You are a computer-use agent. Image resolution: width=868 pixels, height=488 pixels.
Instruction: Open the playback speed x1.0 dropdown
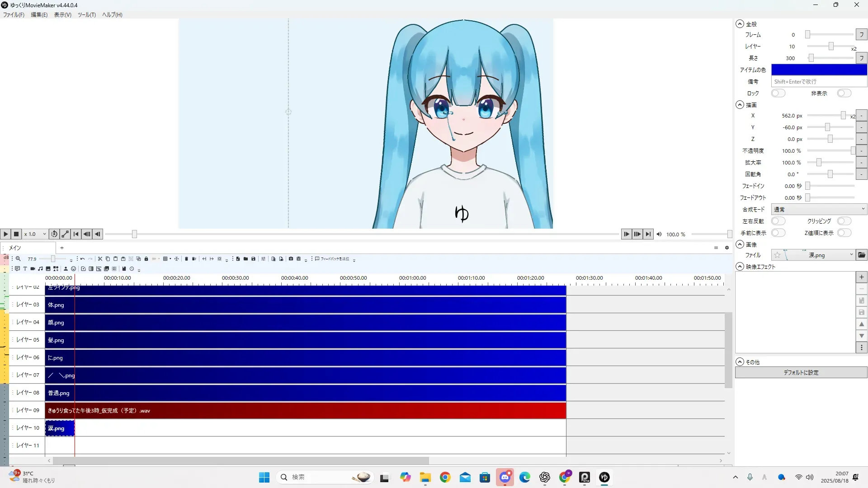[35, 234]
